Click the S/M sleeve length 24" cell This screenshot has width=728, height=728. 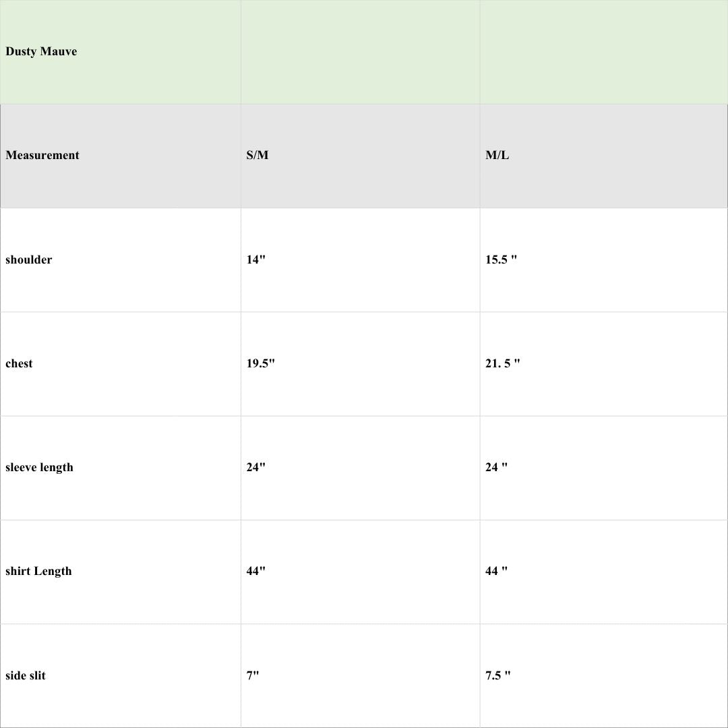(x=256, y=468)
